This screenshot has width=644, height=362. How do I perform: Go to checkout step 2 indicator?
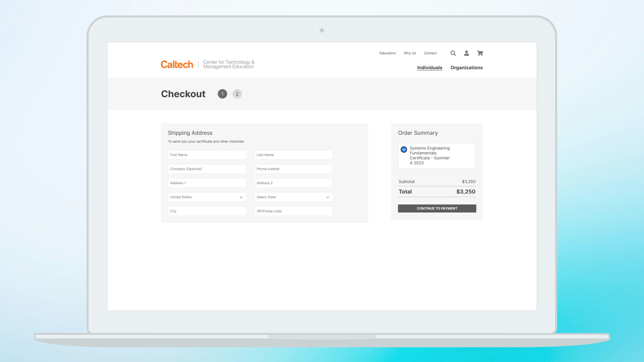(237, 94)
